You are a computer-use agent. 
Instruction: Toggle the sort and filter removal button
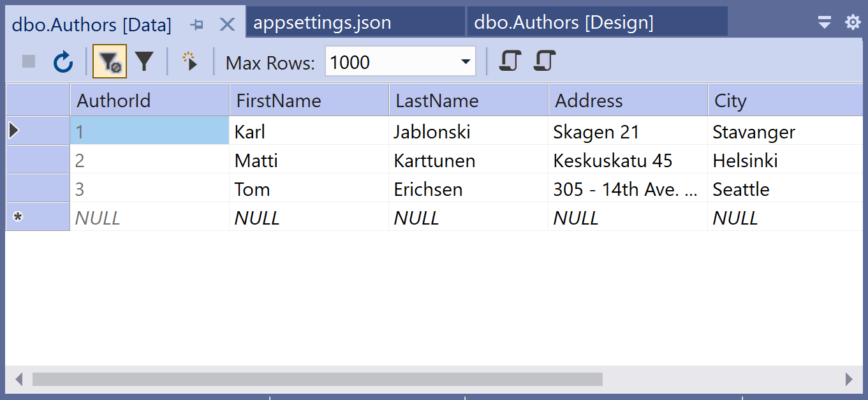[110, 62]
